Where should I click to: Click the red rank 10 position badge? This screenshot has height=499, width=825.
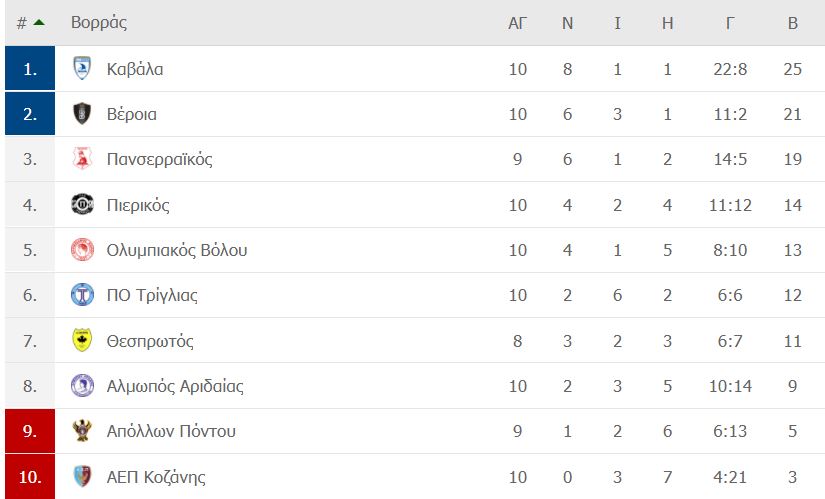click(30, 476)
